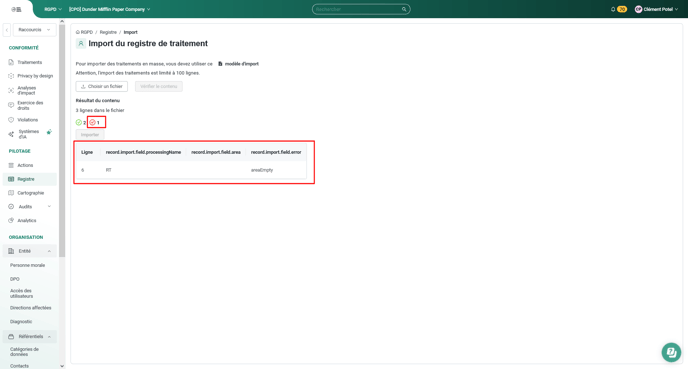Click Vérifier le contenu button
The image size is (688, 369).
point(159,86)
